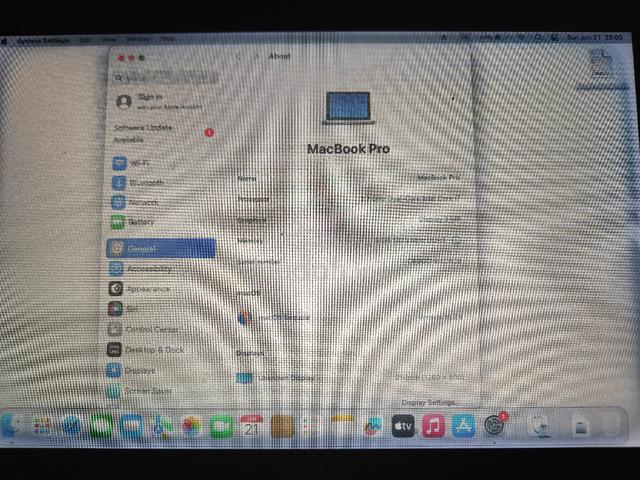Go back using the toolbar back arrow
640x480 pixels.
point(238,56)
